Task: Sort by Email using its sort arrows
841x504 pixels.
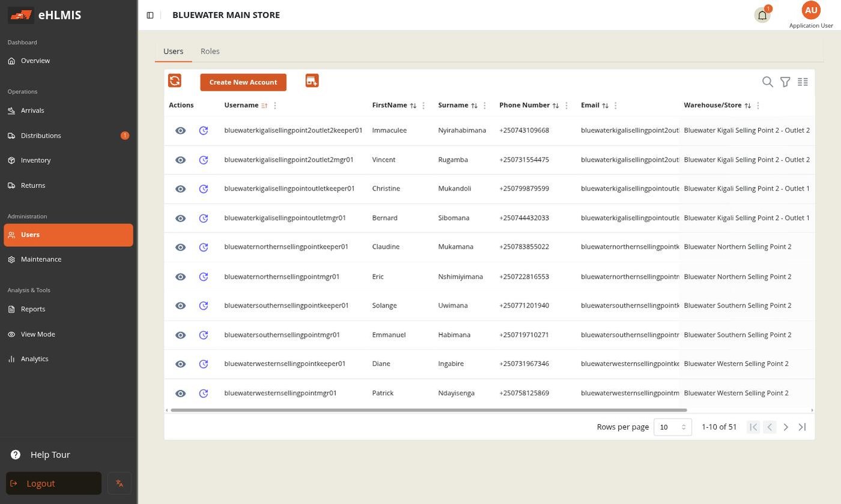Action: (606, 106)
